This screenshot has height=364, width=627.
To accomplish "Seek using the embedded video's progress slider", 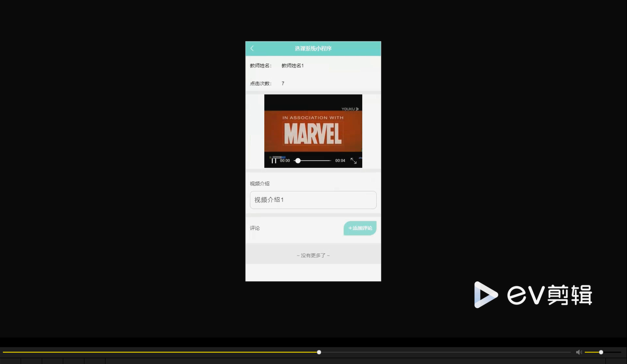I will point(313,160).
